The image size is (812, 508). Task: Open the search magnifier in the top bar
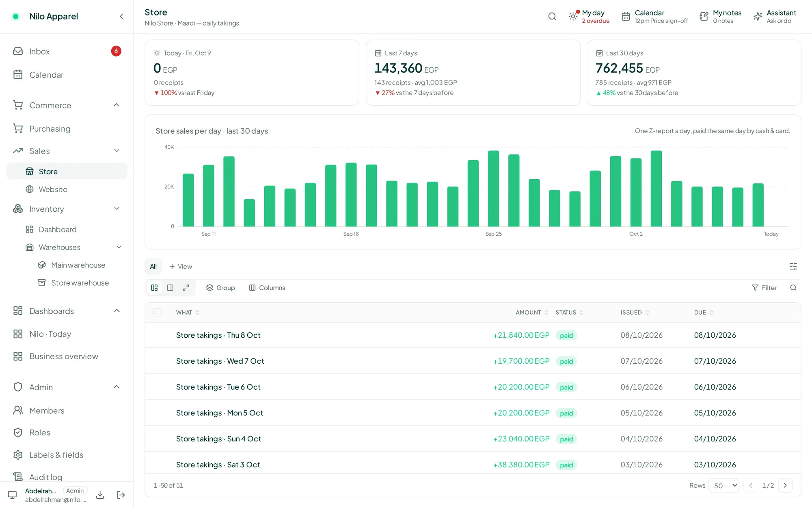[552, 16]
